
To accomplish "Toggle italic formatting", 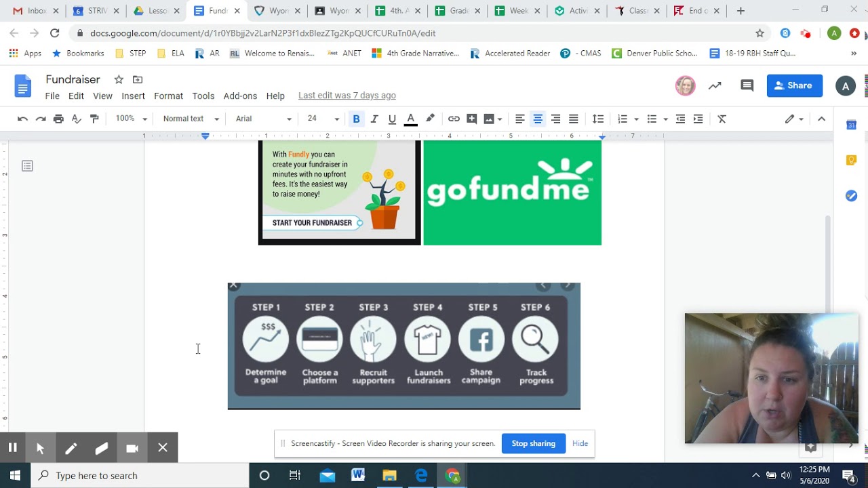I will point(374,119).
